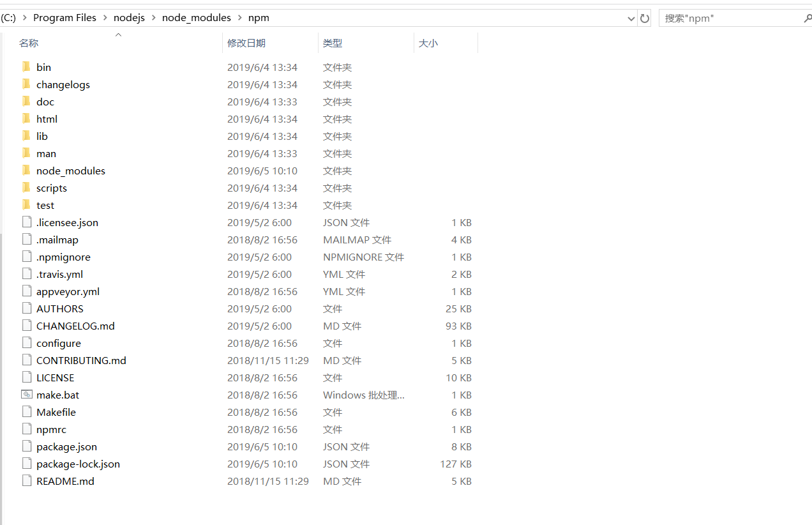Select the scripts folder icon
This screenshot has width=812, height=525.
26,188
